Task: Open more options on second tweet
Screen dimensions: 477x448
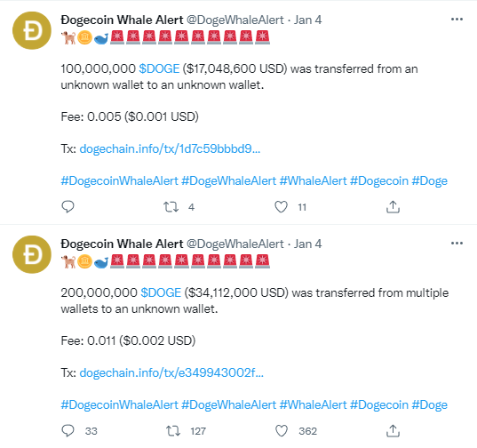Action: coord(457,244)
